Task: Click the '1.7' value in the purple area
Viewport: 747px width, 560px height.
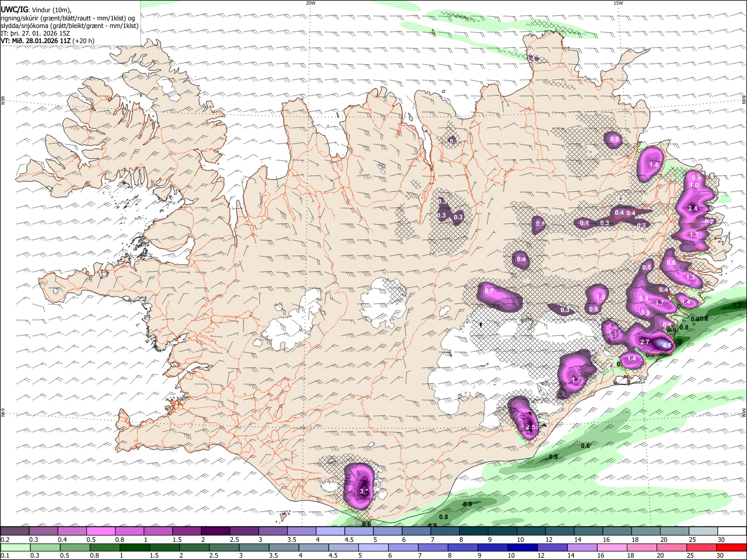Action: pos(660,303)
